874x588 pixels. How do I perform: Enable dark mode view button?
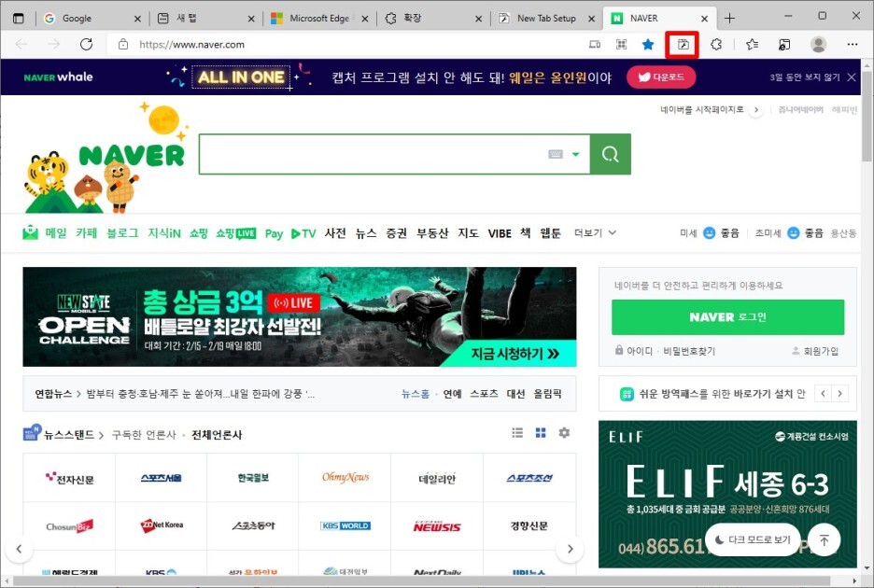coord(753,539)
